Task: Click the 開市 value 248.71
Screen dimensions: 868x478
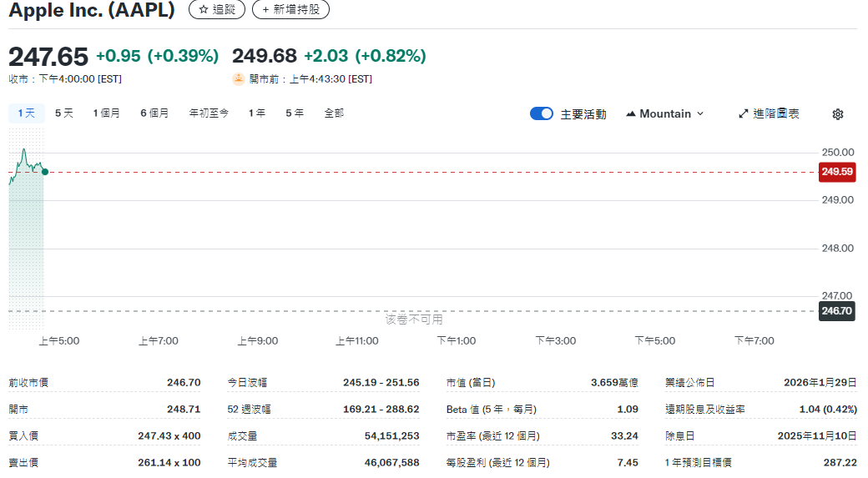Action: point(184,410)
